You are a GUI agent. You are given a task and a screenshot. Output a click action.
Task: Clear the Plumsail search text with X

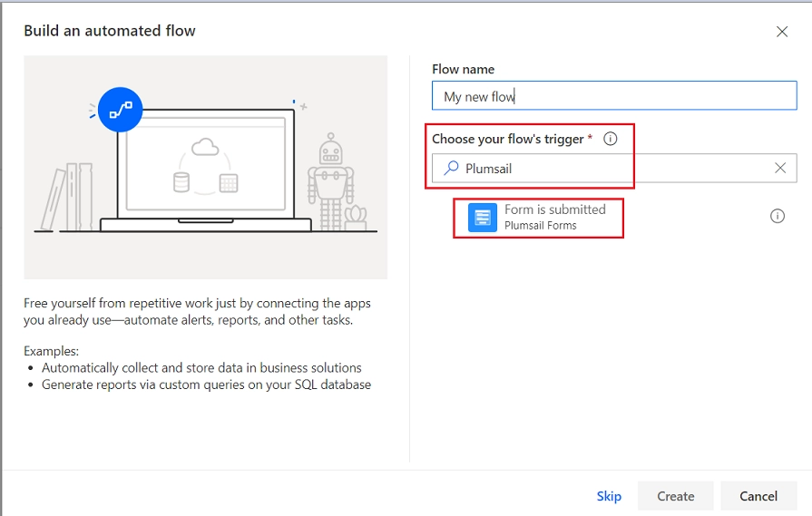[x=780, y=168]
